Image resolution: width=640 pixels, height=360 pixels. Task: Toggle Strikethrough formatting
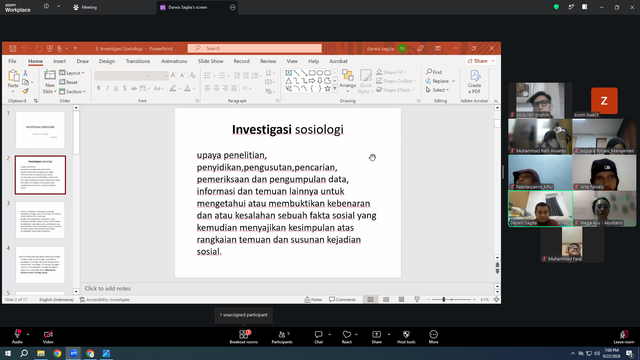tap(133, 88)
